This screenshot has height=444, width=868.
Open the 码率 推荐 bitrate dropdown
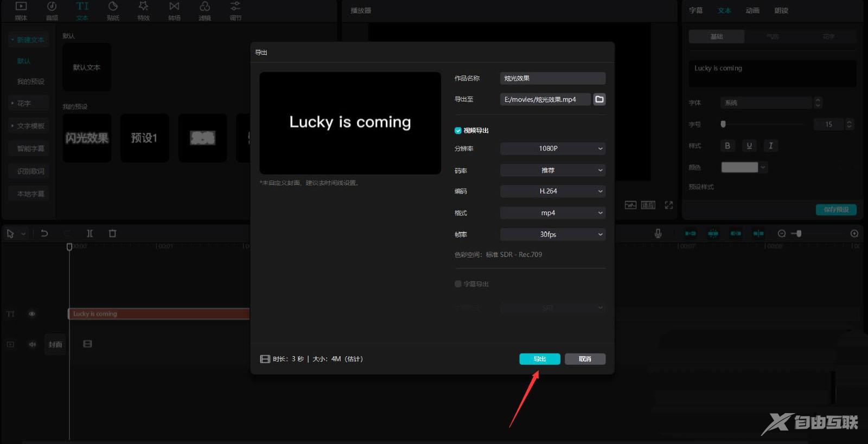552,170
